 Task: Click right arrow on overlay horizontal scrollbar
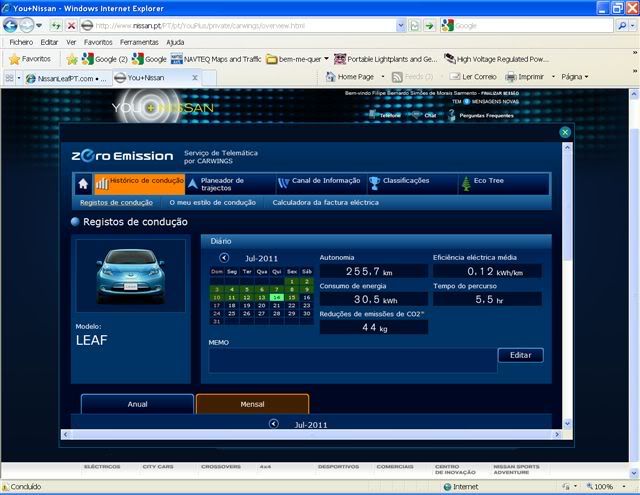pyautogui.click(x=557, y=435)
